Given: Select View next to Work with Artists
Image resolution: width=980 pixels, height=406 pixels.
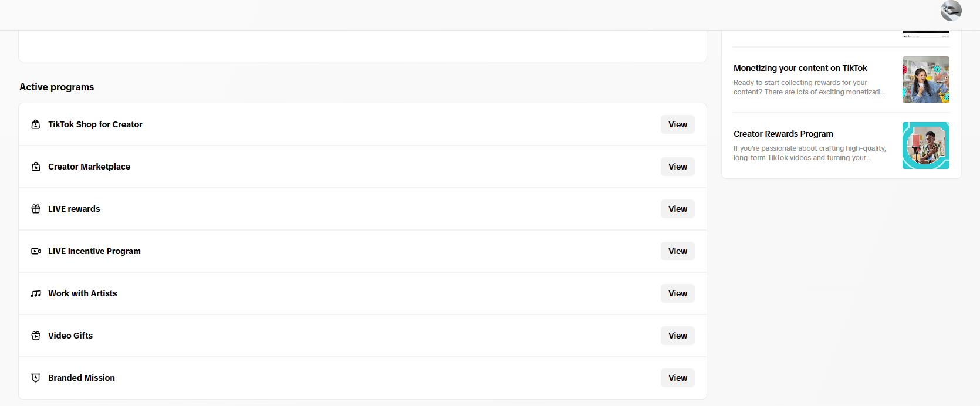Looking at the screenshot, I should click(x=677, y=293).
